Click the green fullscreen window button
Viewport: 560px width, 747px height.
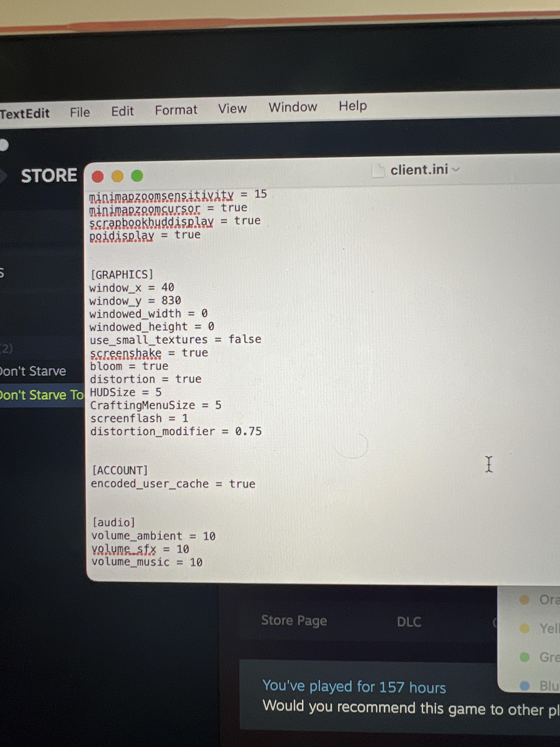(x=137, y=176)
